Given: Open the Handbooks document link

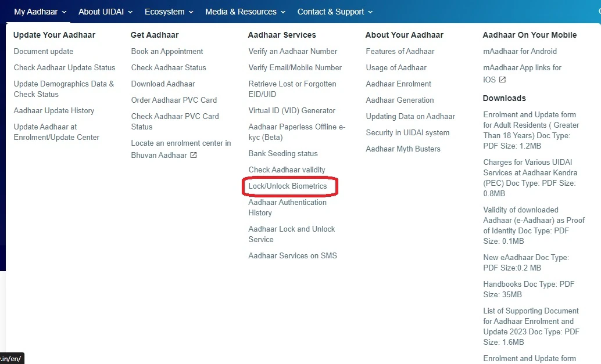Looking at the screenshot, I should point(528,289).
